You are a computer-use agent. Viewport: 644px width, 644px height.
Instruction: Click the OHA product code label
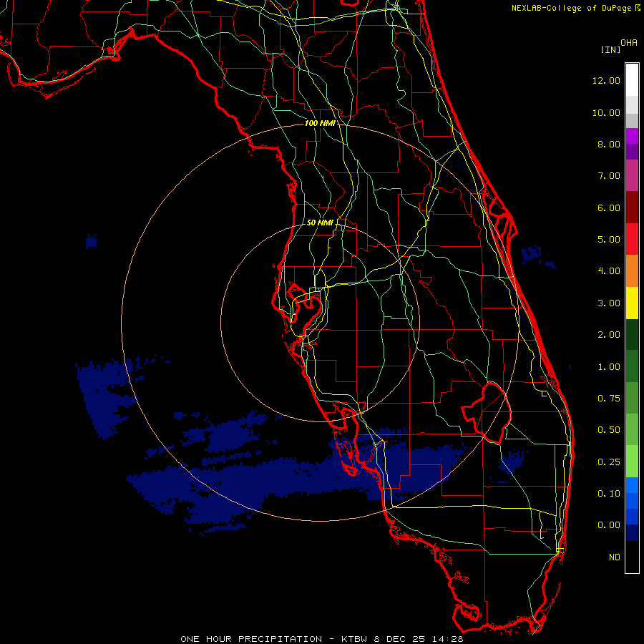point(629,43)
